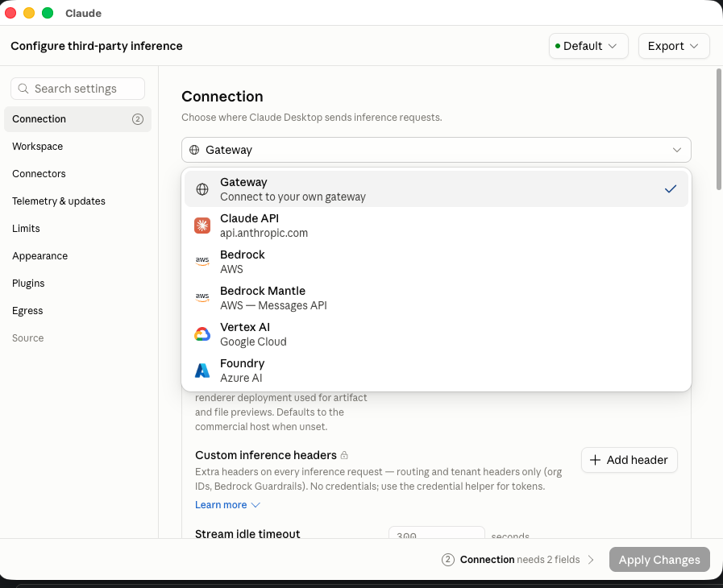The height and width of the screenshot is (588, 723).
Task: Click 'Choose where Claude Desktop sends inference requests.'
Action: 312,118
